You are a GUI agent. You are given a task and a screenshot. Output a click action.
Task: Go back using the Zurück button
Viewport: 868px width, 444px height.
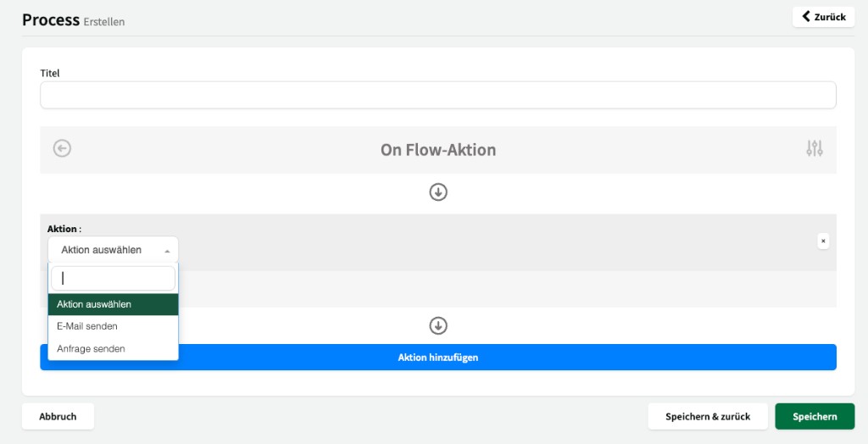tap(823, 17)
